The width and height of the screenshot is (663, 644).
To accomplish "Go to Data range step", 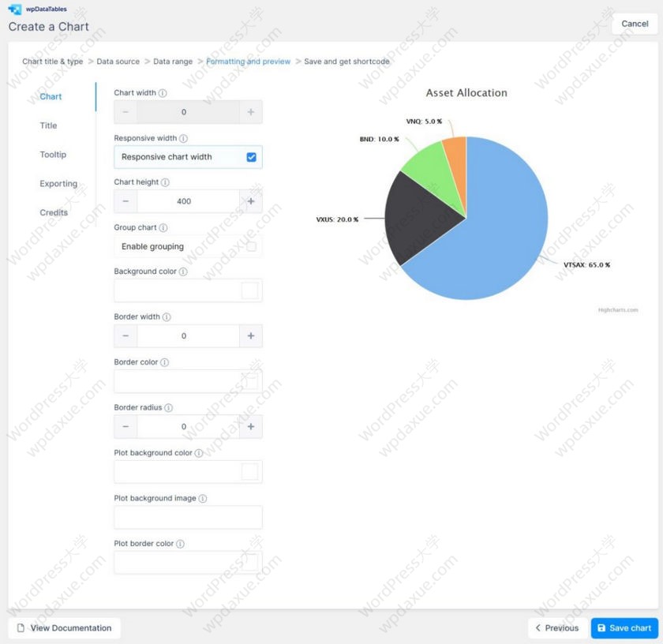I will coord(173,62).
